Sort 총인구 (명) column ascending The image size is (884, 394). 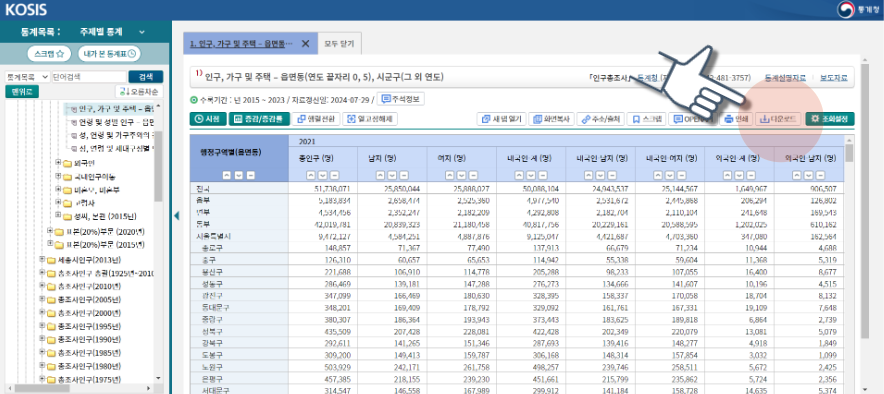[310, 175]
